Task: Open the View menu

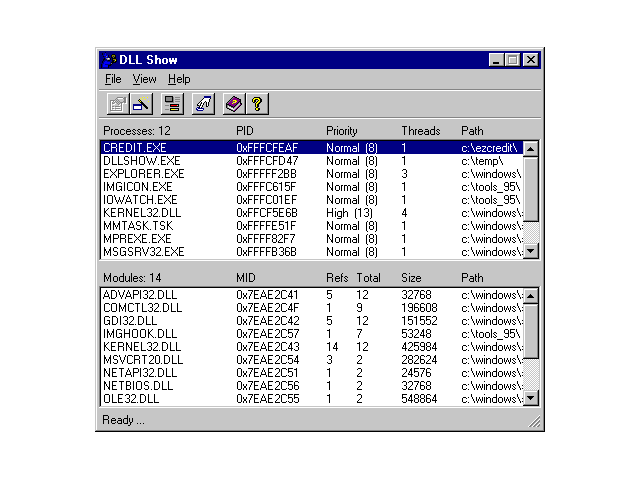Action: coord(144,79)
